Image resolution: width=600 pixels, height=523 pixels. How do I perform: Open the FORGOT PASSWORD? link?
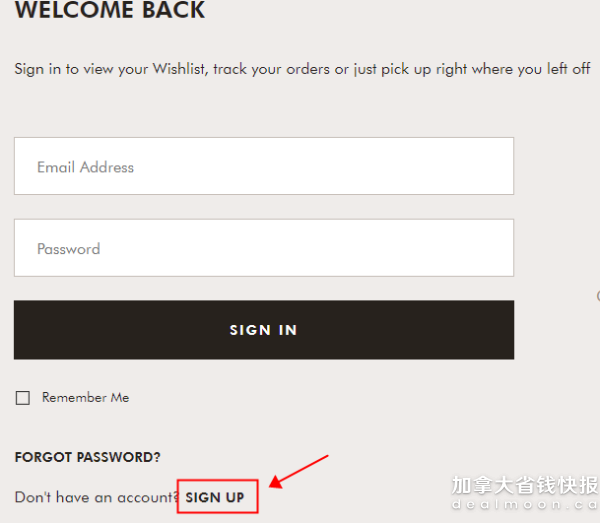tap(88, 457)
